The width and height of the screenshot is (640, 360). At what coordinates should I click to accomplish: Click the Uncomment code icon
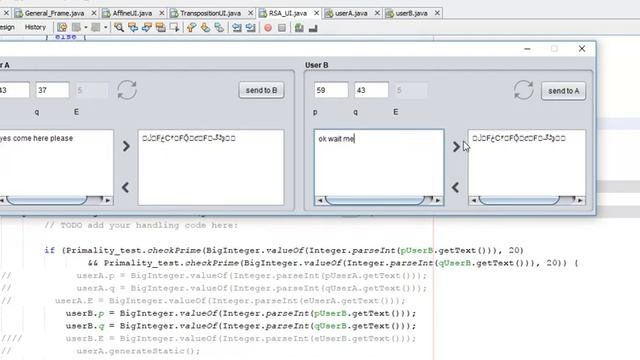(313, 28)
